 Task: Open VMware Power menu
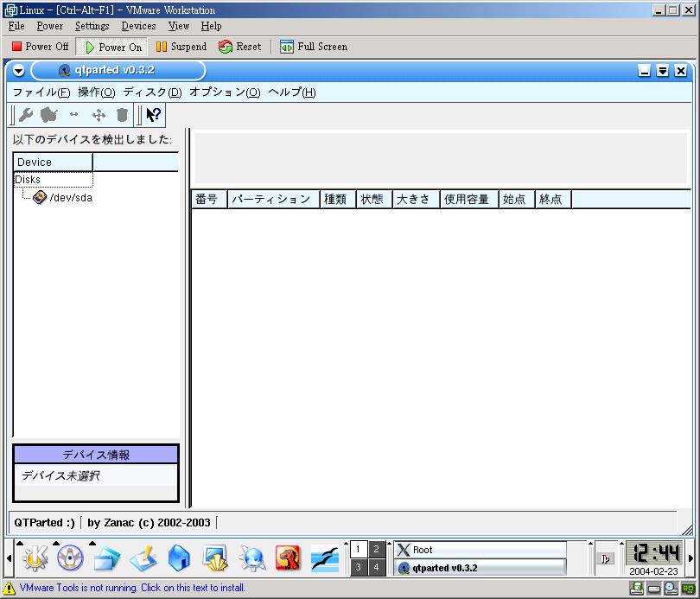tap(49, 26)
